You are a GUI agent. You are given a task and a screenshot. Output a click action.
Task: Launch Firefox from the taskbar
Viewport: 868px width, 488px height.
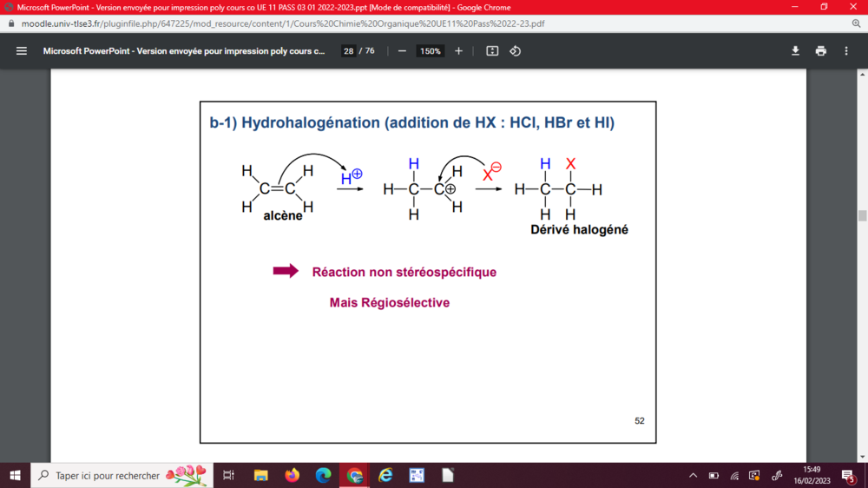[292, 475]
